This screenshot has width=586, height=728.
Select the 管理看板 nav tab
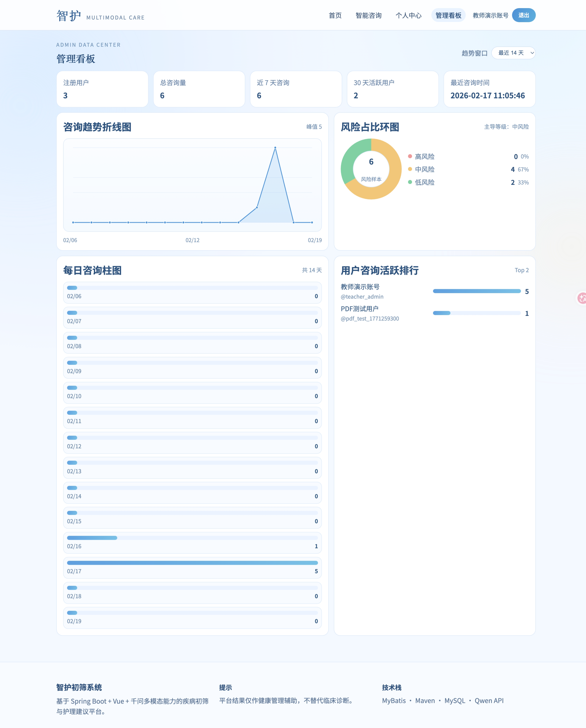(448, 16)
